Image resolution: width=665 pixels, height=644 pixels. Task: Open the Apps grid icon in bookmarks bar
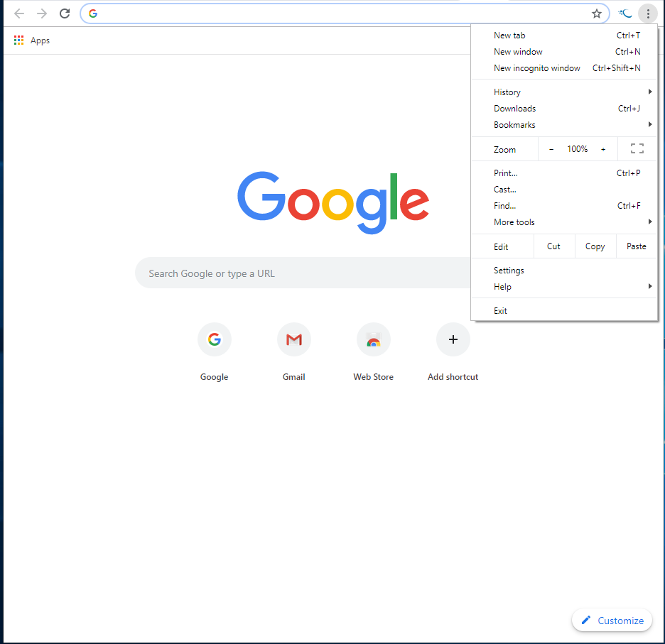point(18,40)
